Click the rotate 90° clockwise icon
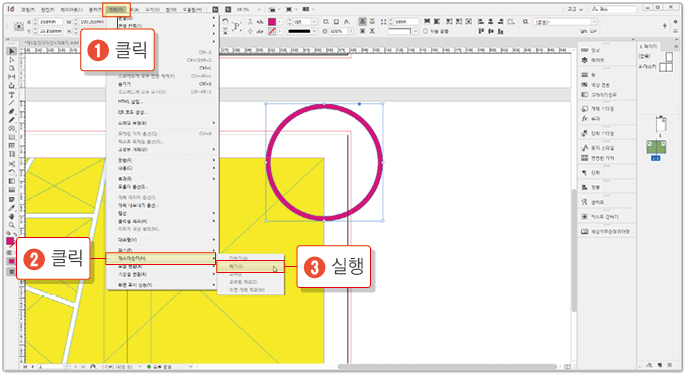Viewport: 685px width, 375px height. (x=225, y=21)
